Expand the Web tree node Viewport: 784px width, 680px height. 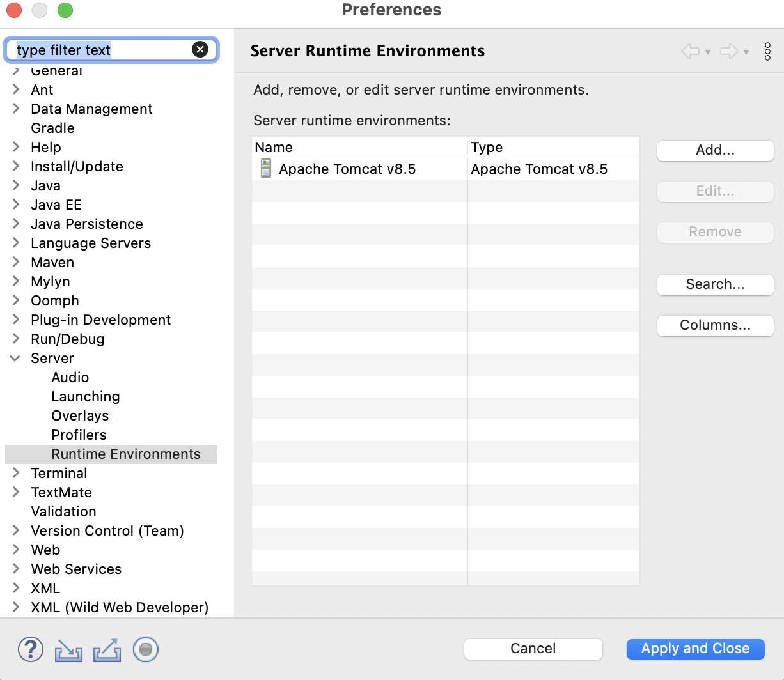[16, 550]
